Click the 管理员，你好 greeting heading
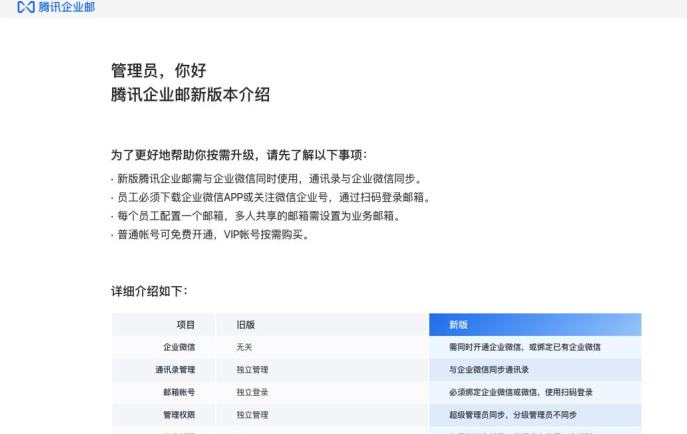This screenshot has width=687, height=434. coord(158,71)
